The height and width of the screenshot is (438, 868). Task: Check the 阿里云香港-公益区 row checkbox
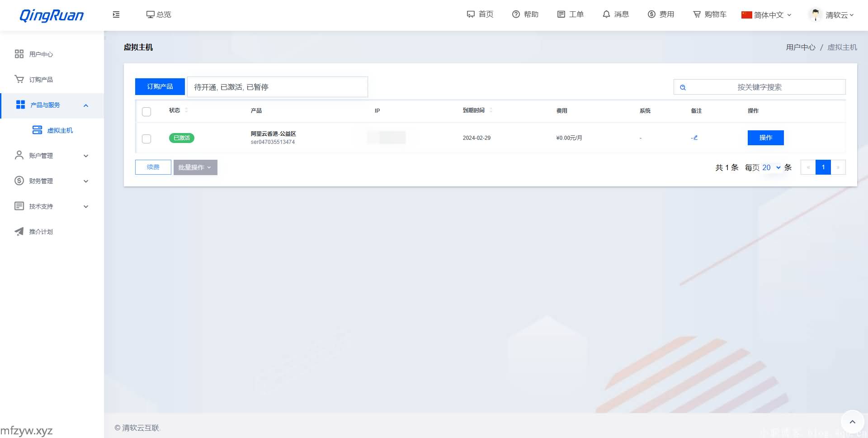pyautogui.click(x=146, y=138)
